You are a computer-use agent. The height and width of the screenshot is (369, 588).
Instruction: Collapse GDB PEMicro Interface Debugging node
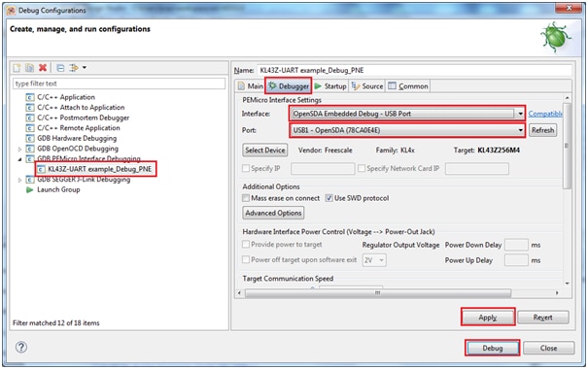pos(19,159)
